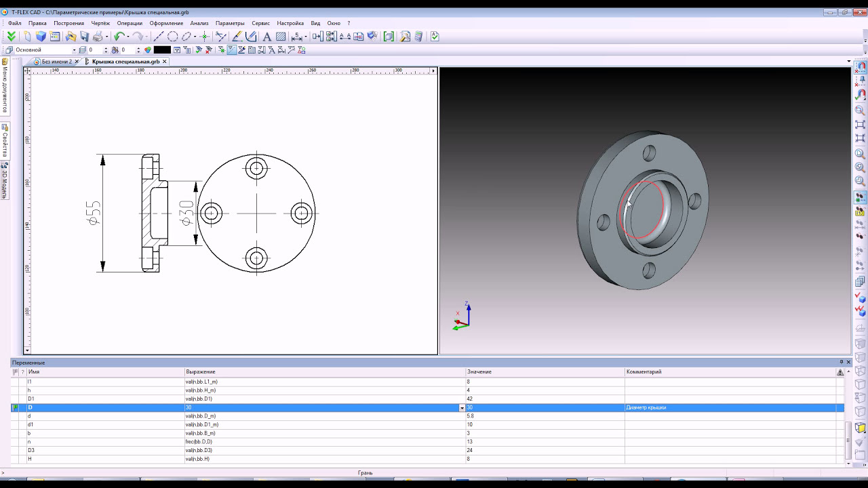This screenshot has height=488, width=868.
Task: Switch to the Крышка специальная.grb tab
Action: tap(126, 62)
